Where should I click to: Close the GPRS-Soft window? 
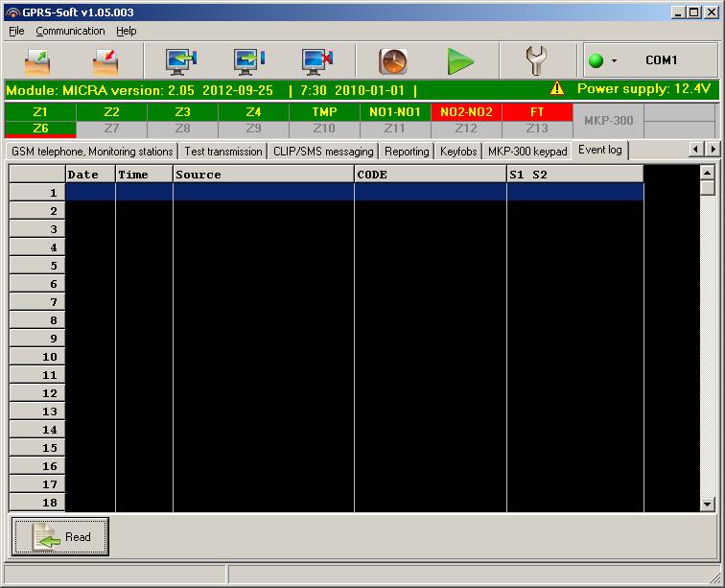coord(712,12)
